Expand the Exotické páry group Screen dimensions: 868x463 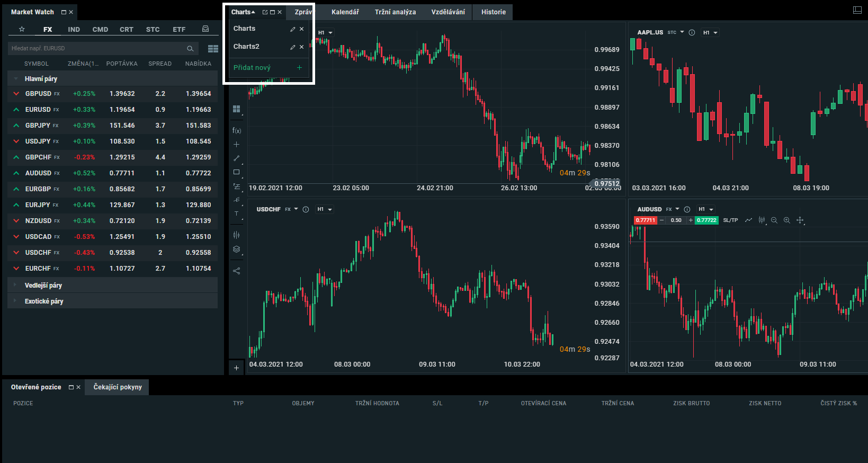(x=44, y=301)
